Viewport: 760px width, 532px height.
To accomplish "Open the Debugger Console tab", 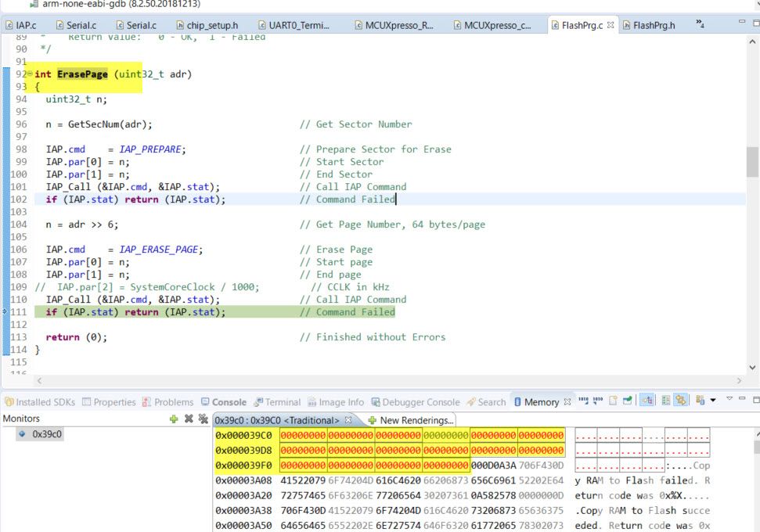I will click(420, 402).
